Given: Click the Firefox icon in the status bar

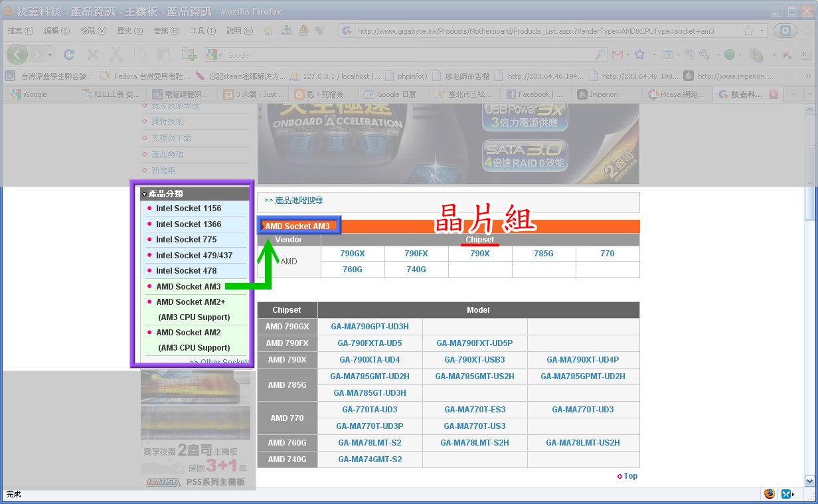Looking at the screenshot, I should pyautogui.click(x=770, y=493).
